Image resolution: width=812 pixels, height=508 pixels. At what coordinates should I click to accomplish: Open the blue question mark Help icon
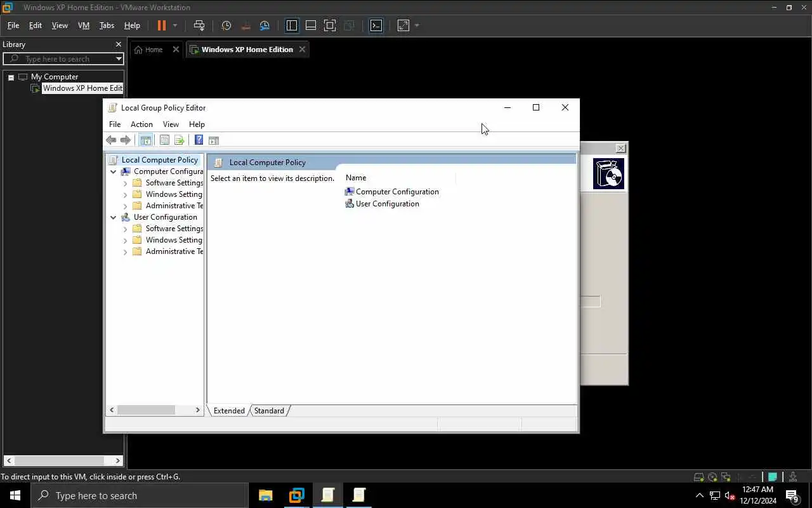[199, 140]
